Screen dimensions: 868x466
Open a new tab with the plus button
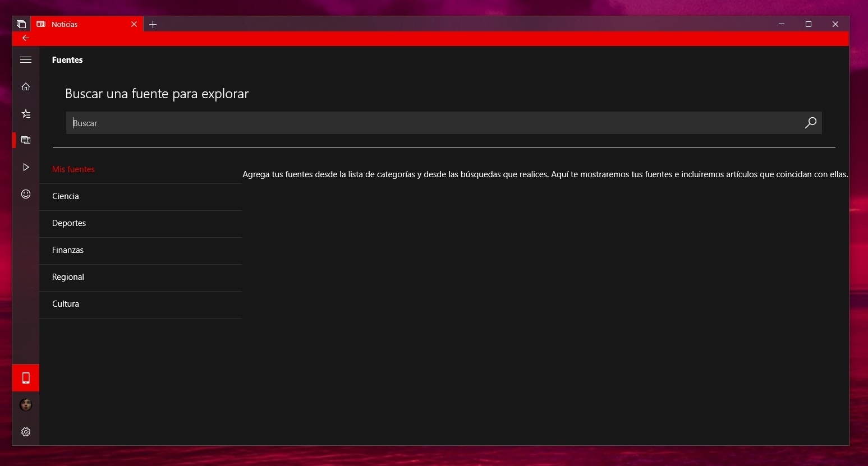click(153, 24)
